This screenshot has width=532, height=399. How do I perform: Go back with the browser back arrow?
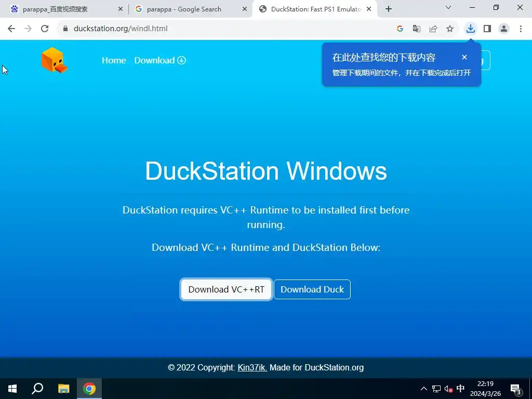11,29
